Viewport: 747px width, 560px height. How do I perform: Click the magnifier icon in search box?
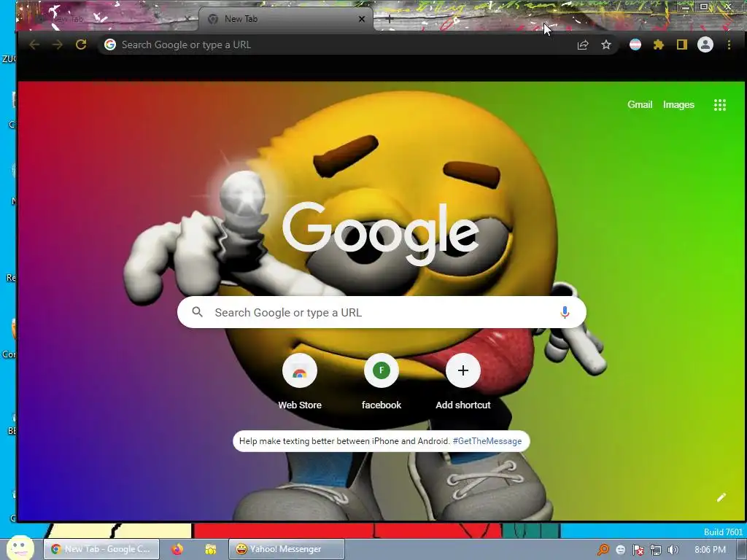[197, 312]
